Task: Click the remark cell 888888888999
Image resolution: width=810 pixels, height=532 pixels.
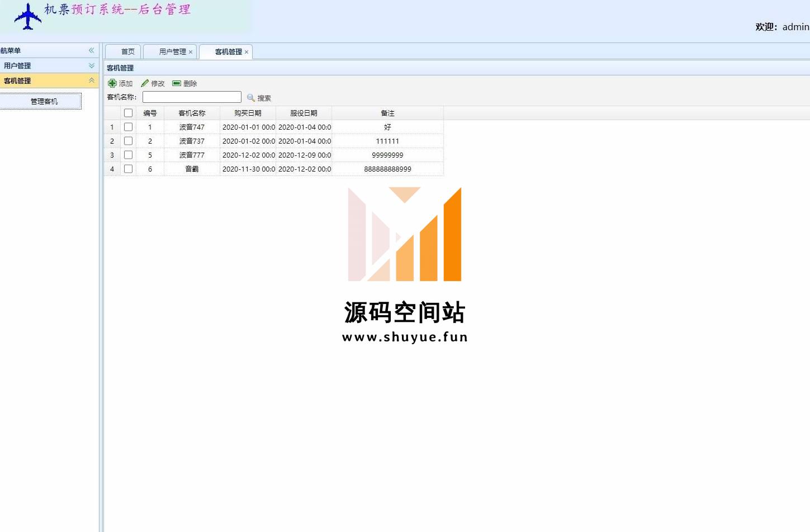Action: point(387,169)
